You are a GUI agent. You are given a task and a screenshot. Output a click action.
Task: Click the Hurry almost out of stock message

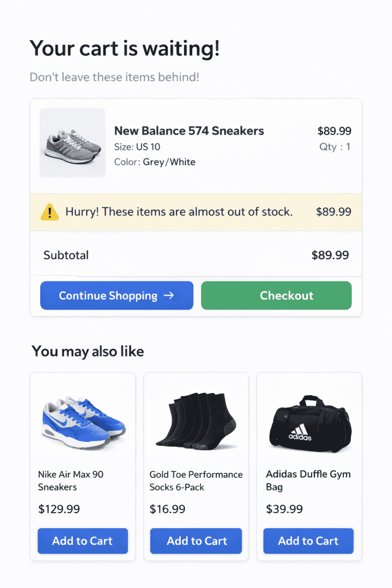(x=178, y=212)
